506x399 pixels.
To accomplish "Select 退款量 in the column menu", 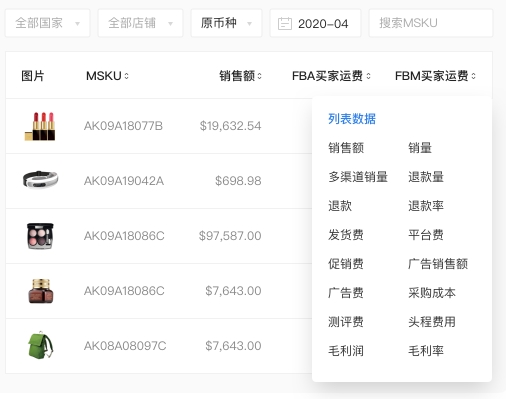I will tap(426, 177).
